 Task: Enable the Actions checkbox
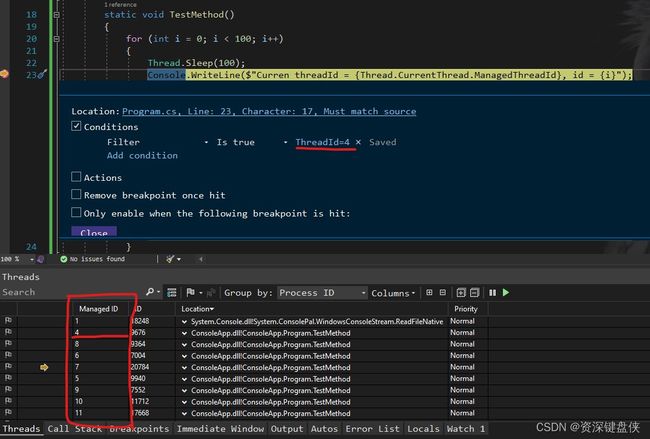(77, 178)
